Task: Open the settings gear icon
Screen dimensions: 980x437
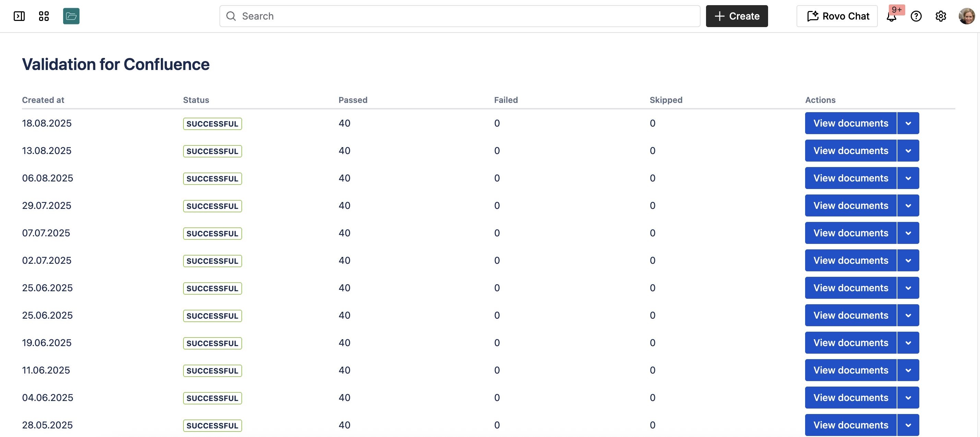Action: click(941, 16)
